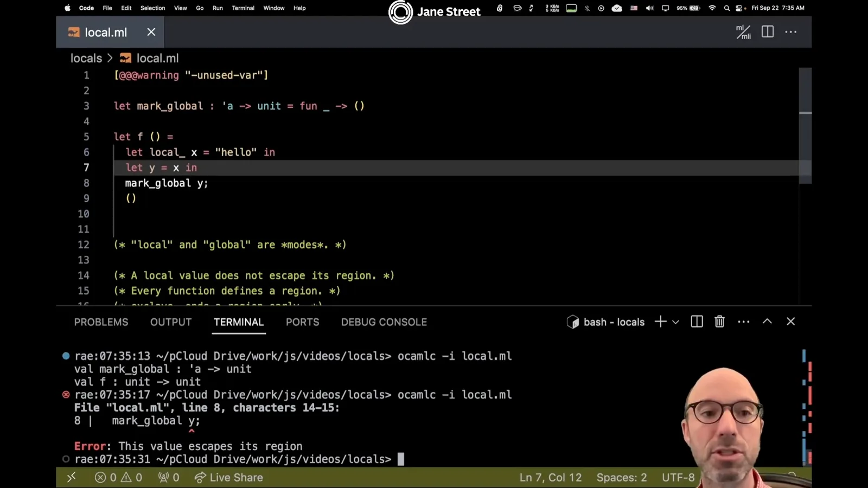Create a new terminal with plus icon

pyautogui.click(x=660, y=322)
